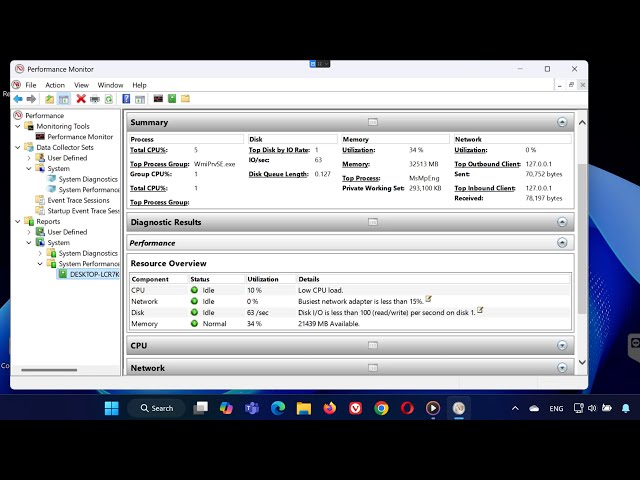Click the Top Inbound Client link

pyautogui.click(x=485, y=188)
